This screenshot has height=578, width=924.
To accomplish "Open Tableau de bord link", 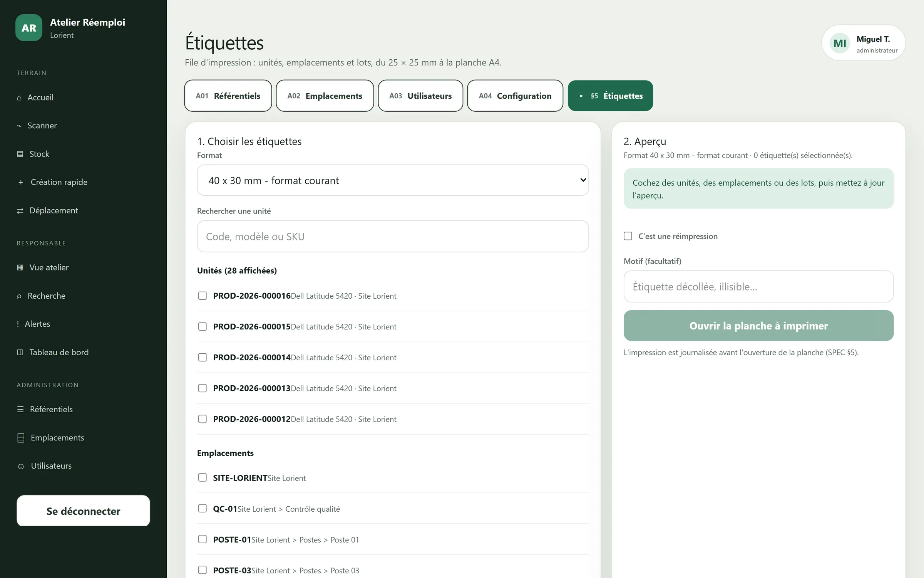I will click(x=83, y=352).
